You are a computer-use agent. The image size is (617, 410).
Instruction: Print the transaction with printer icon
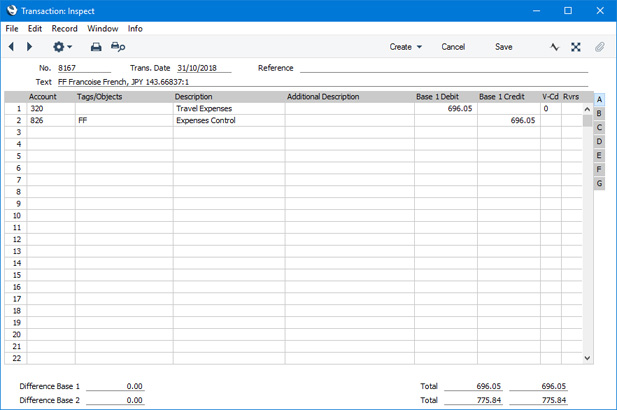click(96, 47)
